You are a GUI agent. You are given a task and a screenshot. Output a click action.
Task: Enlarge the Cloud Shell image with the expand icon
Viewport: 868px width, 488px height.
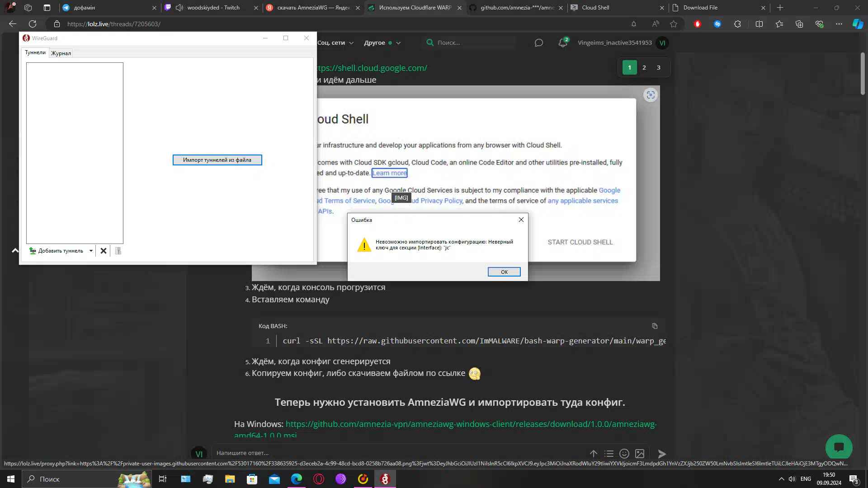click(x=651, y=95)
